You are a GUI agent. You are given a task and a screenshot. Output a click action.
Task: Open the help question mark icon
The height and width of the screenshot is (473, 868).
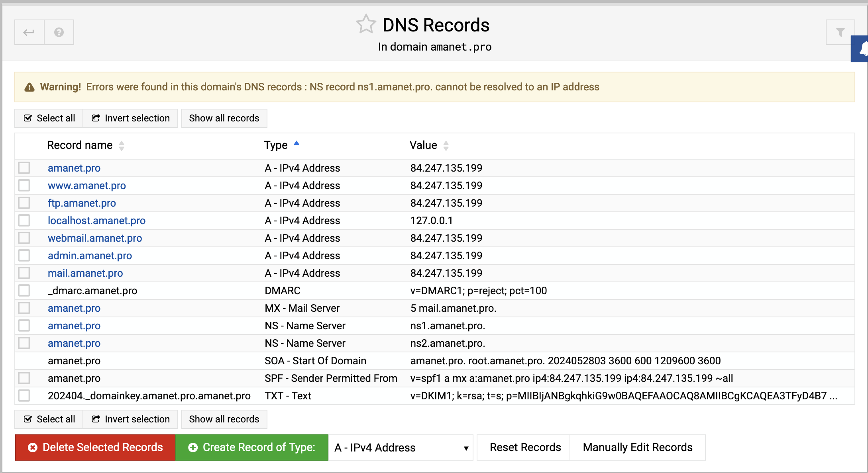coord(59,32)
